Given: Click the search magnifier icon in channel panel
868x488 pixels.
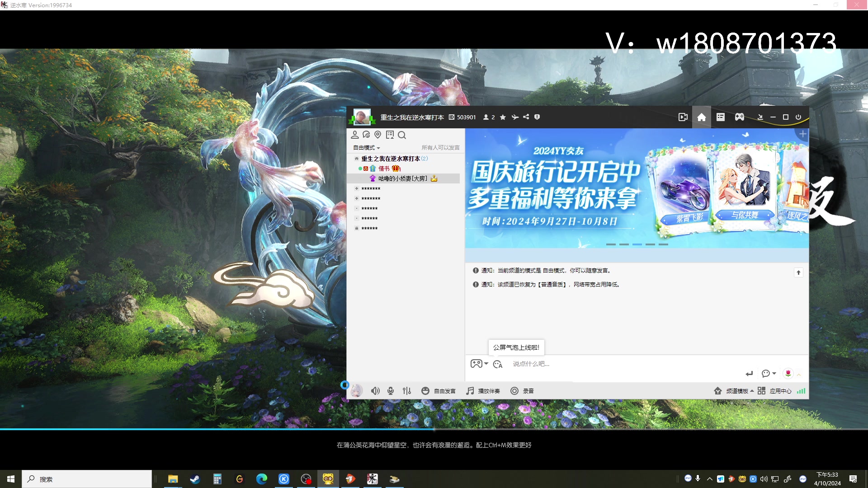Looking at the screenshot, I should point(402,135).
